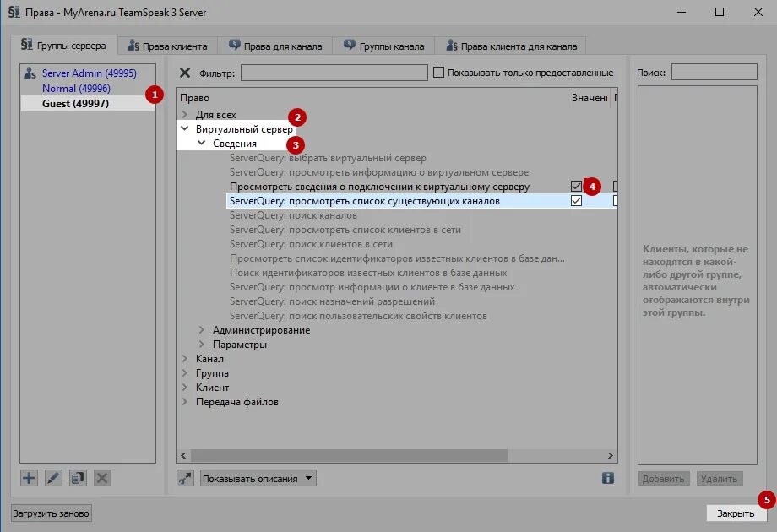Minimize the permissions window
This screenshot has width=777, height=532.
pos(682,12)
